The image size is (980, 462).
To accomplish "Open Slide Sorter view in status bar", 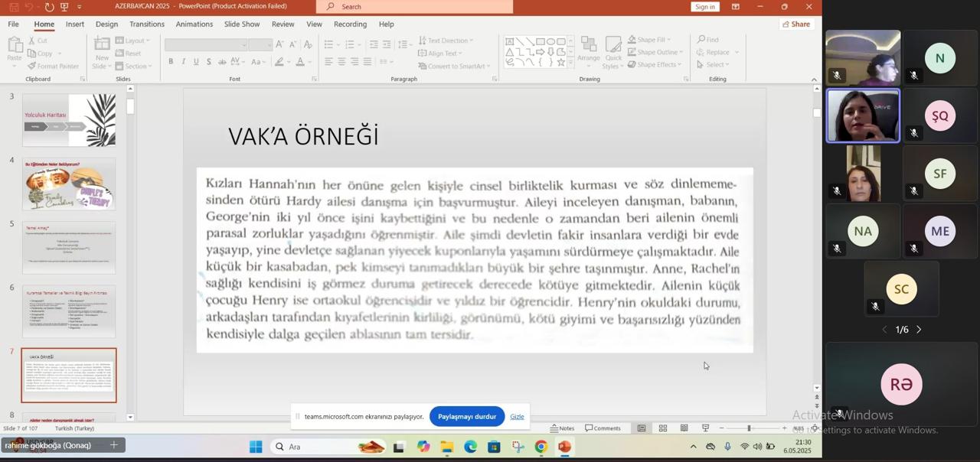I will coord(663,428).
